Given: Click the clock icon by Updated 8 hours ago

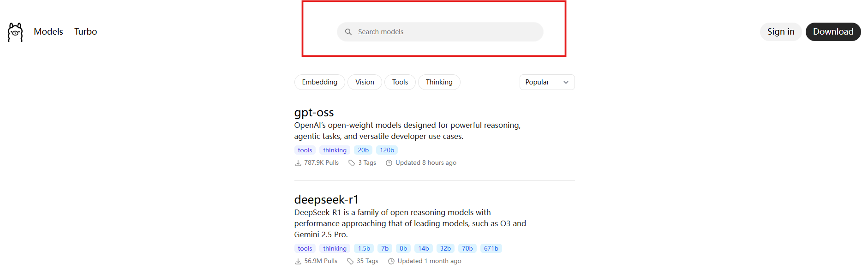Looking at the screenshot, I should tap(389, 163).
